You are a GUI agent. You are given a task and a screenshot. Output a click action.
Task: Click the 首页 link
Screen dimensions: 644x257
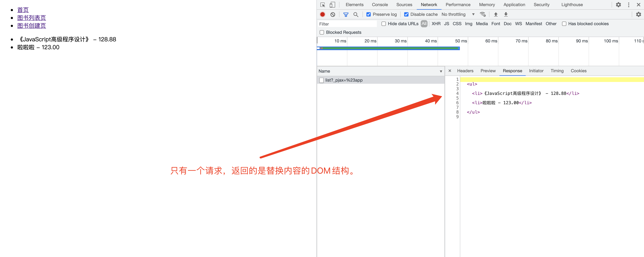(23, 10)
